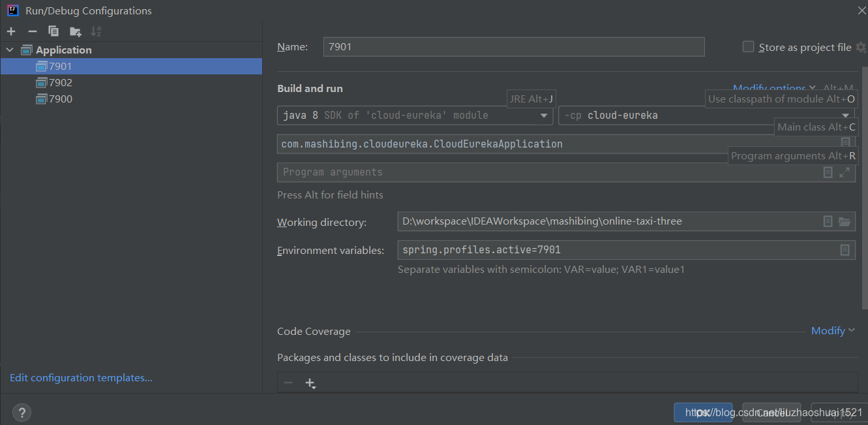Screen dimensions: 868x425
Task: Browse for a working directory folder
Action: (x=845, y=221)
